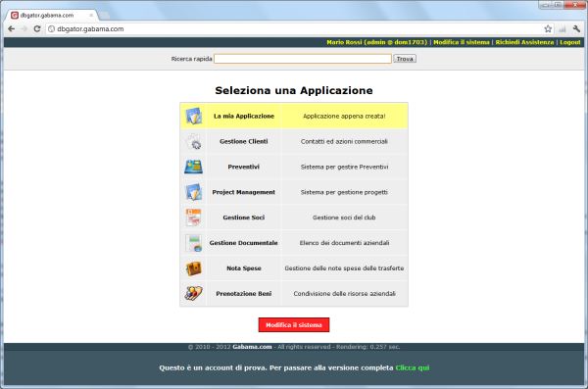Select the dbgator.gabama.com tab
Image resolution: width=588 pixels, height=389 pixels.
pos(52,16)
